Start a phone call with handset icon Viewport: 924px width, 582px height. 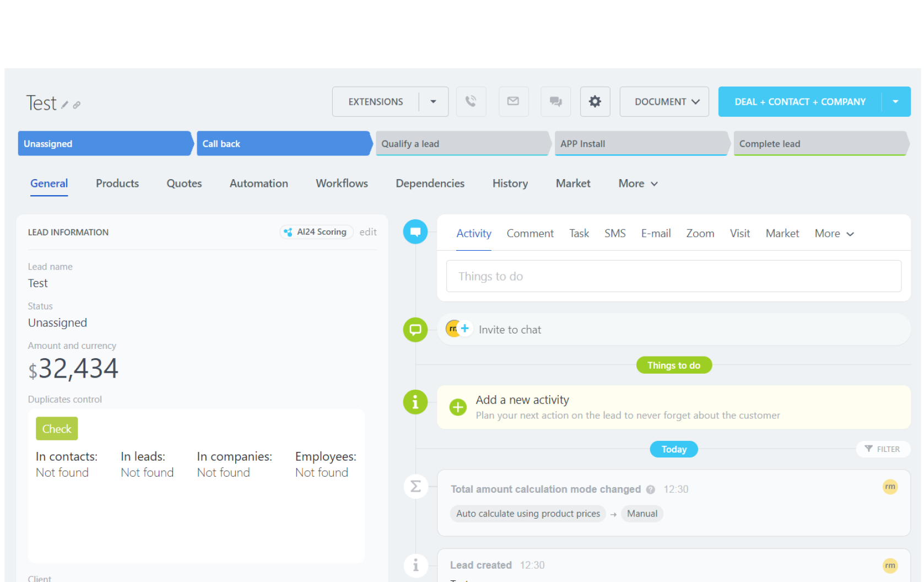pyautogui.click(x=471, y=101)
